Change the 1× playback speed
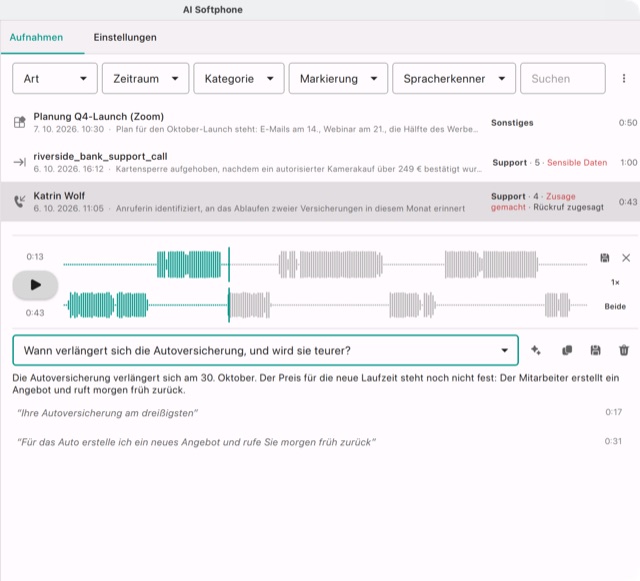The width and height of the screenshot is (640, 581). (x=615, y=282)
